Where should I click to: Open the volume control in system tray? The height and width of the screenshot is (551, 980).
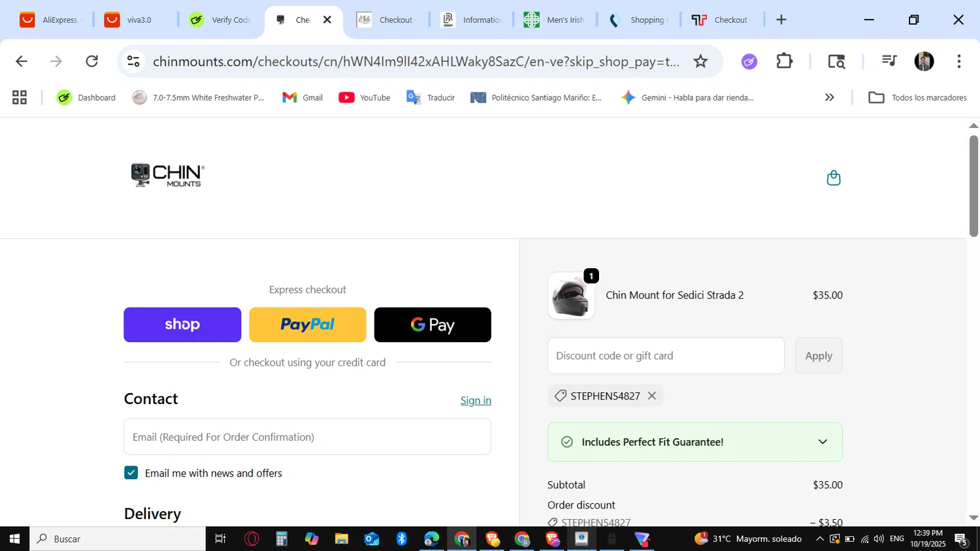pyautogui.click(x=879, y=539)
